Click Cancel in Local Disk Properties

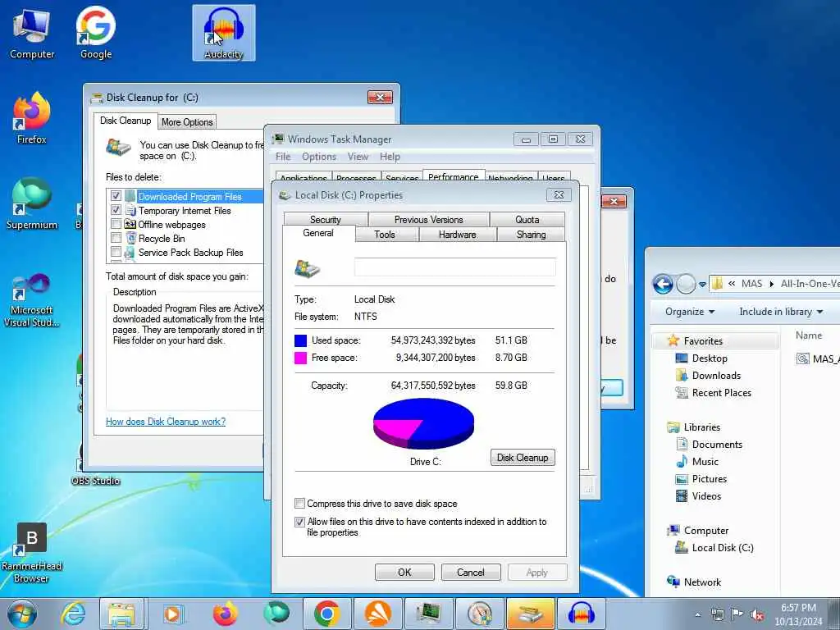click(x=471, y=572)
